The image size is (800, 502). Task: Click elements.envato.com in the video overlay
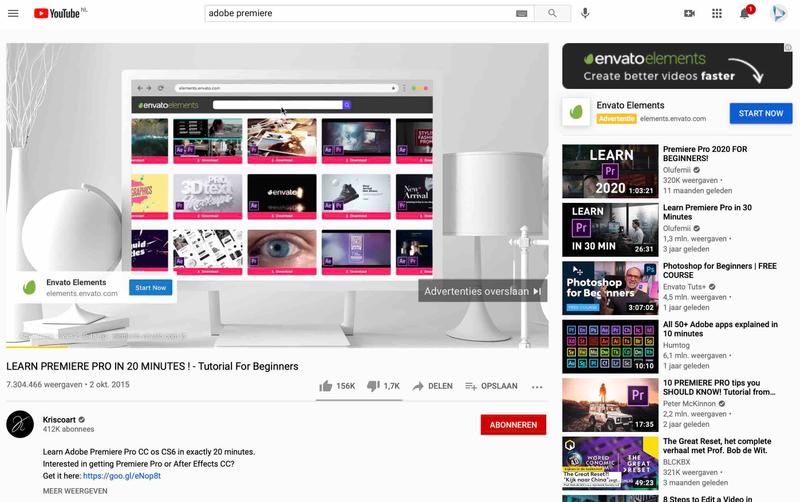point(82,293)
